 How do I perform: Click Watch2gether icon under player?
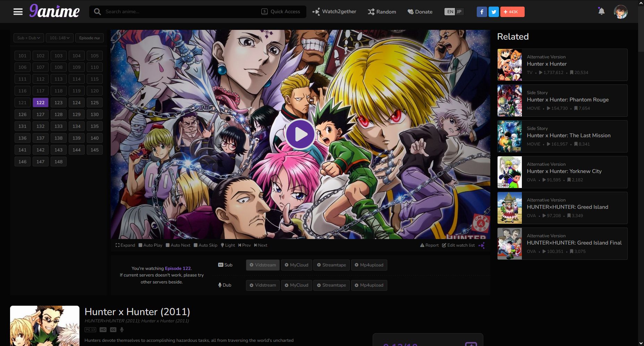coord(482,245)
